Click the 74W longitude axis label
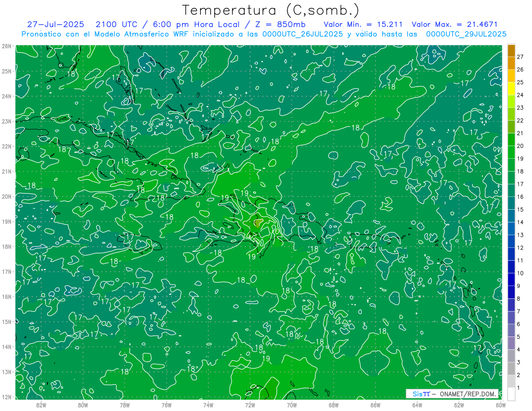 click(208, 405)
